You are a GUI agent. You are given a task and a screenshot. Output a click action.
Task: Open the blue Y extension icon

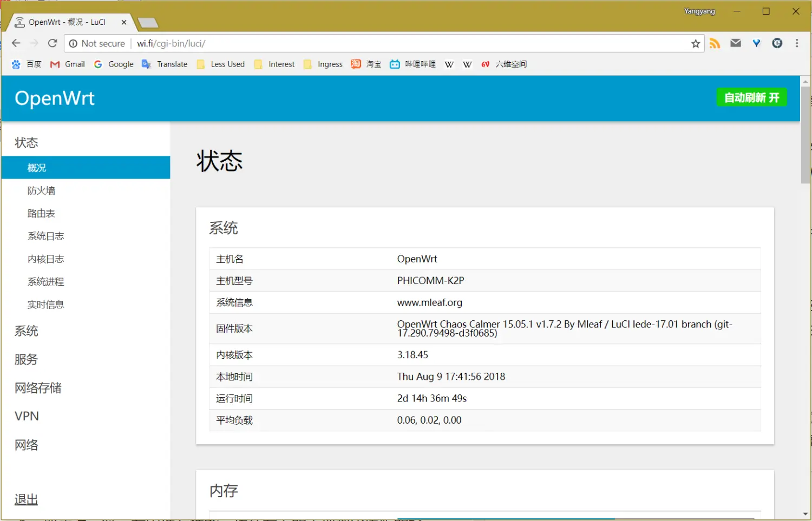point(756,43)
